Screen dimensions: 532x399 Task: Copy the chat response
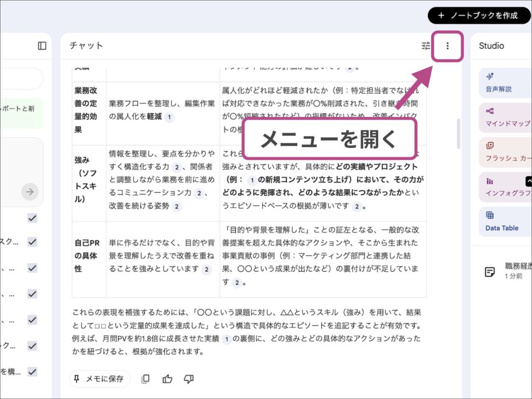[145, 379]
